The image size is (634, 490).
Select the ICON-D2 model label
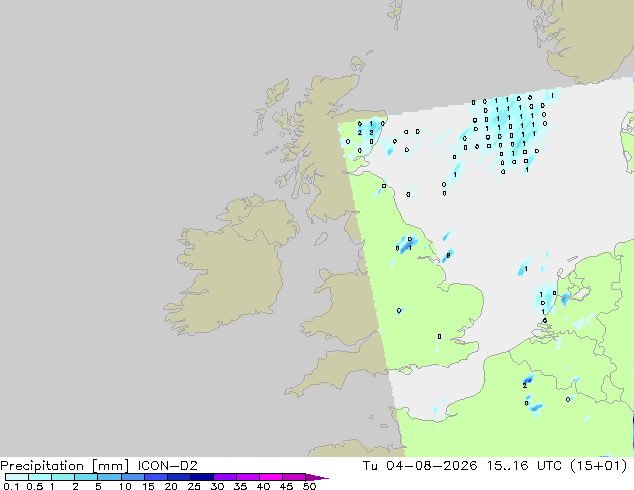167,465
